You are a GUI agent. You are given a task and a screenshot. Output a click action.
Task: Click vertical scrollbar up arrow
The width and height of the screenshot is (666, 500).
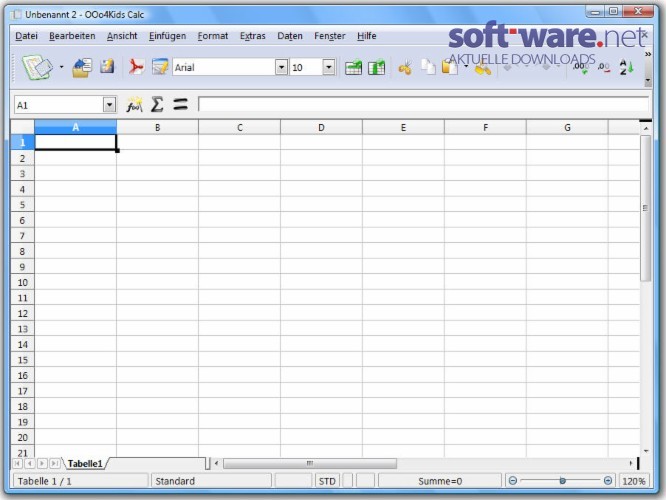point(646,128)
